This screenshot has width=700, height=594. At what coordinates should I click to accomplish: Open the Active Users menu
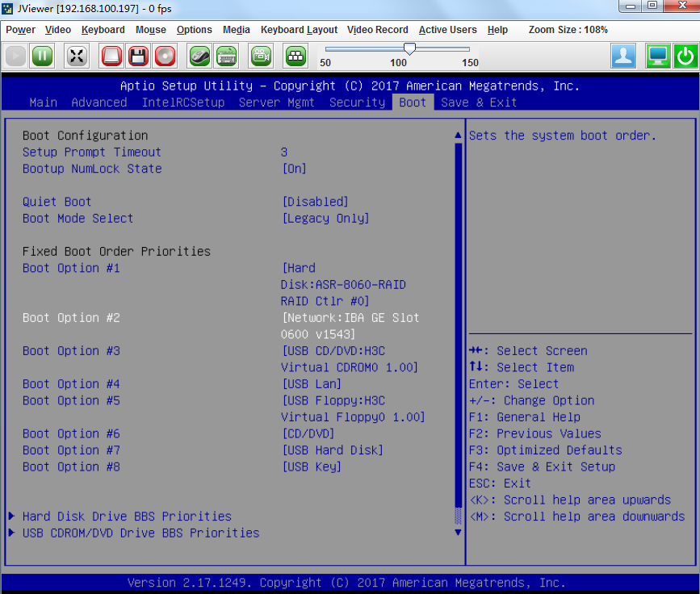pos(448,30)
